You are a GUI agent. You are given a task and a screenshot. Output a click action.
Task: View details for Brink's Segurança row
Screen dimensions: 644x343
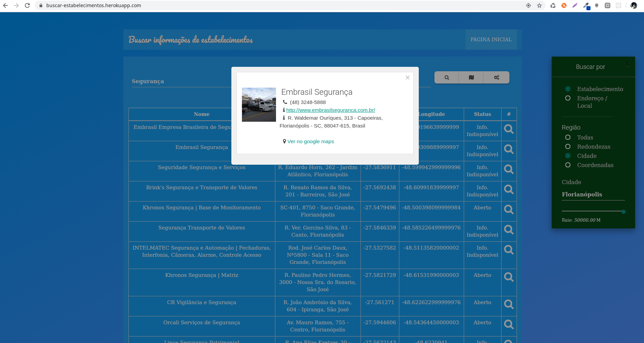(509, 190)
